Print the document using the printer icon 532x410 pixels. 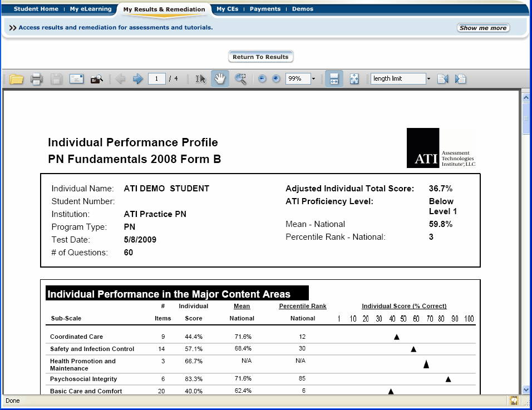click(36, 79)
